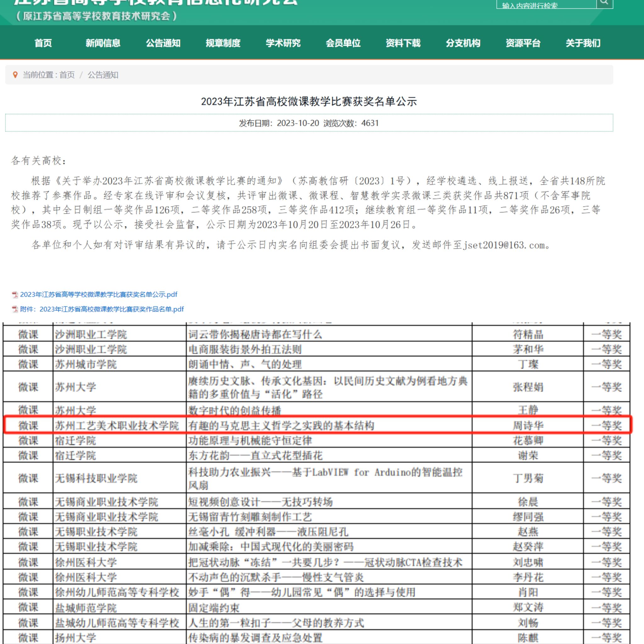Open the 新闻信息 navigation item
This screenshot has width=644, height=644.
coord(103,43)
